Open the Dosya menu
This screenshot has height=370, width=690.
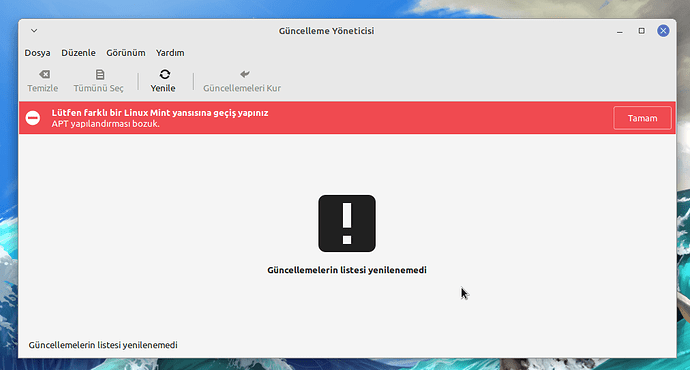pos(37,53)
